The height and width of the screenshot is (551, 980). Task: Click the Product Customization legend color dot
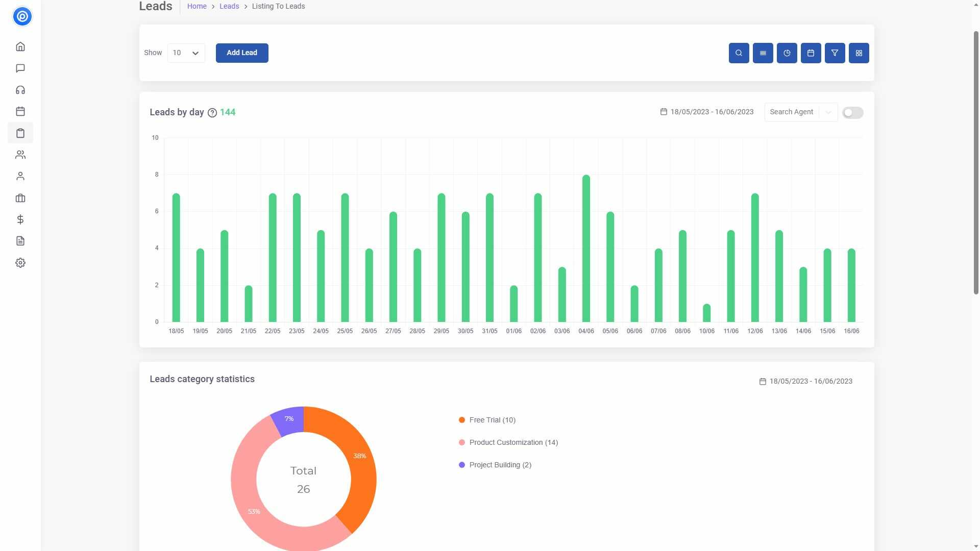(462, 442)
